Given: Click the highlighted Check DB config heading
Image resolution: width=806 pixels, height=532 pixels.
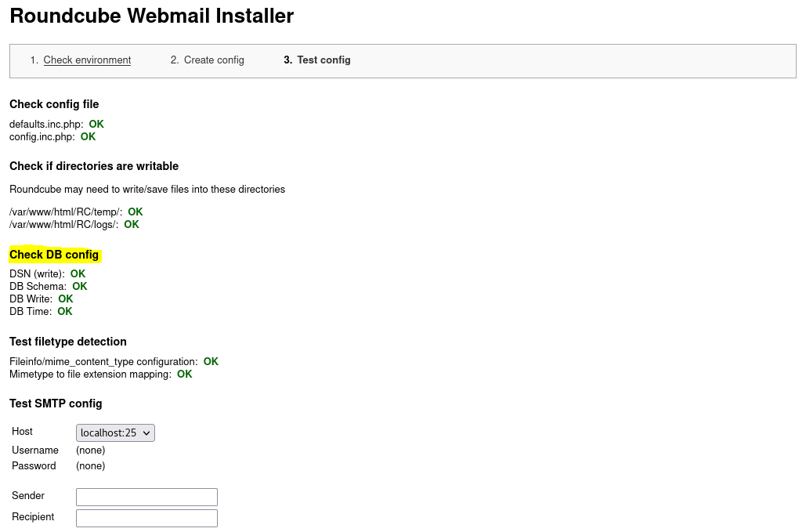Looking at the screenshot, I should coord(54,255).
